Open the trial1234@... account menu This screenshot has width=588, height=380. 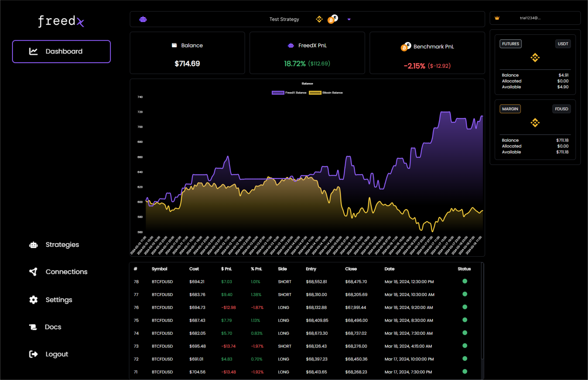point(535,18)
